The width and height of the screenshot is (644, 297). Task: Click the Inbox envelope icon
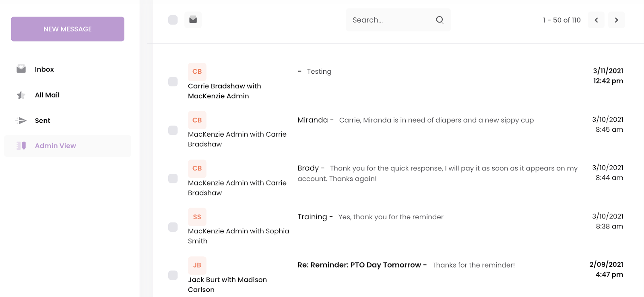(x=21, y=69)
